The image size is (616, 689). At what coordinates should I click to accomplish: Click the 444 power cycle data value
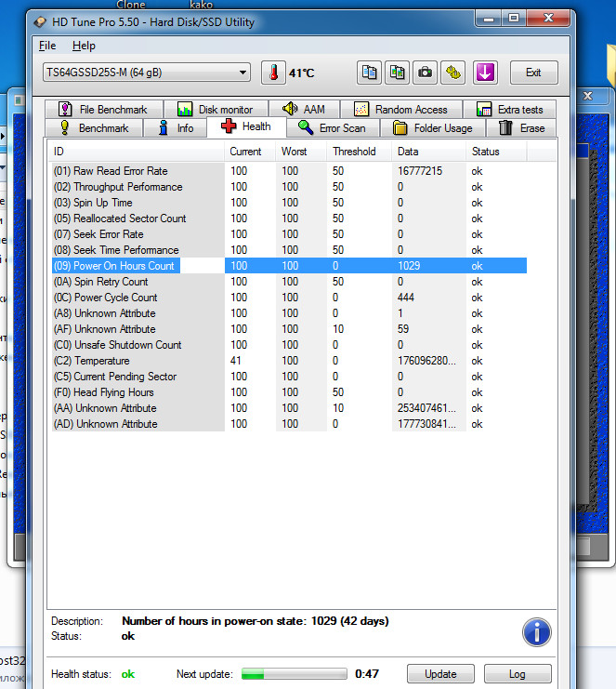pos(406,298)
